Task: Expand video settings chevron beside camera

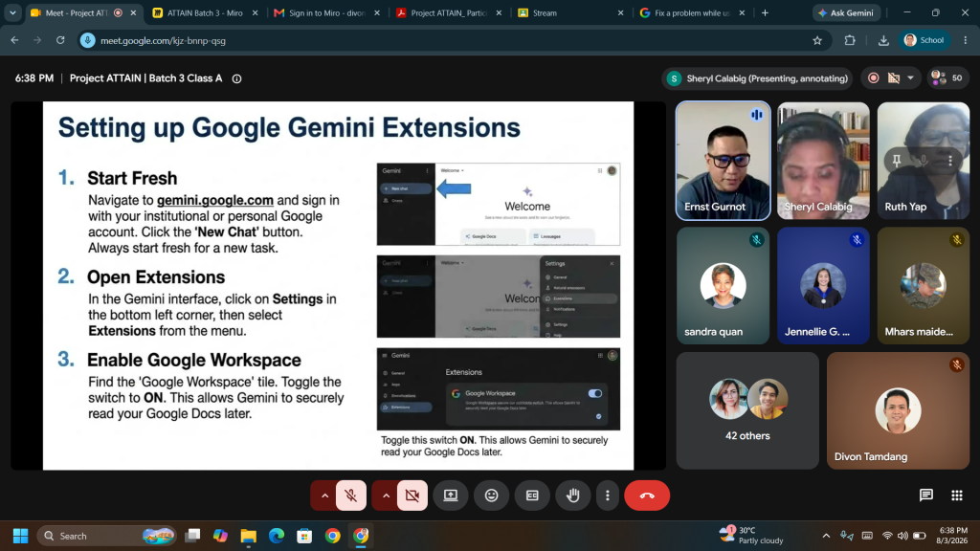Action: click(x=386, y=496)
